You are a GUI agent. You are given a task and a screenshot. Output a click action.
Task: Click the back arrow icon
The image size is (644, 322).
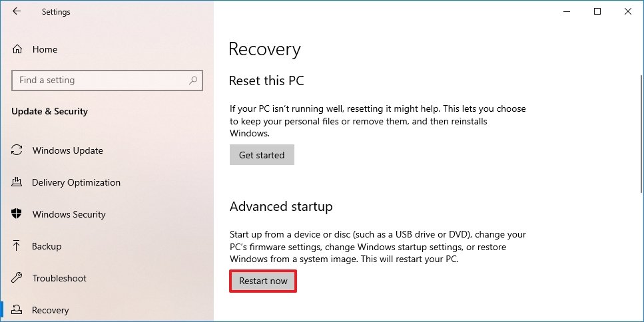(x=17, y=11)
